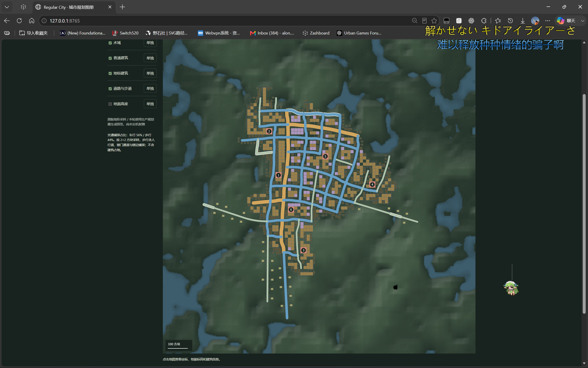Uncheck the 水域 water layer checkbox
This screenshot has height=368, width=588.
pyautogui.click(x=110, y=43)
